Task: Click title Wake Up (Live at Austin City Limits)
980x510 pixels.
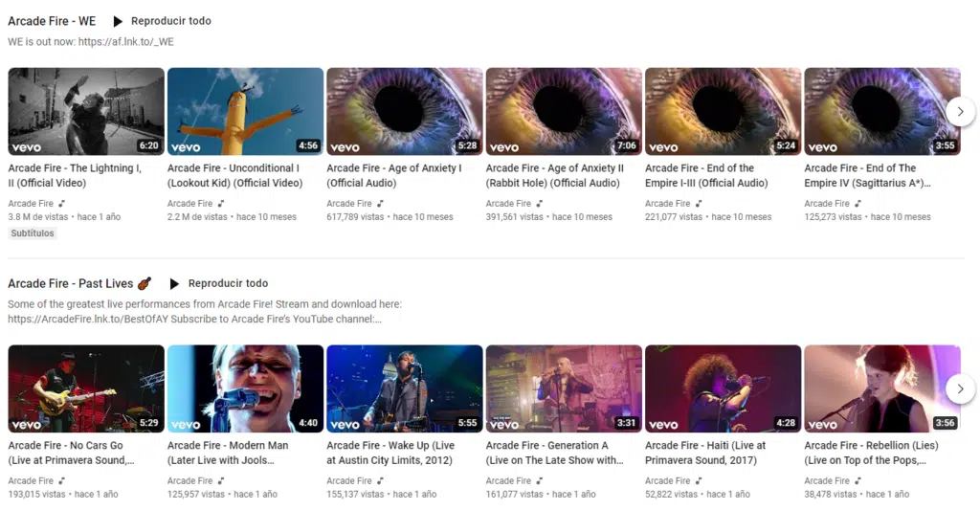Action: (390, 454)
